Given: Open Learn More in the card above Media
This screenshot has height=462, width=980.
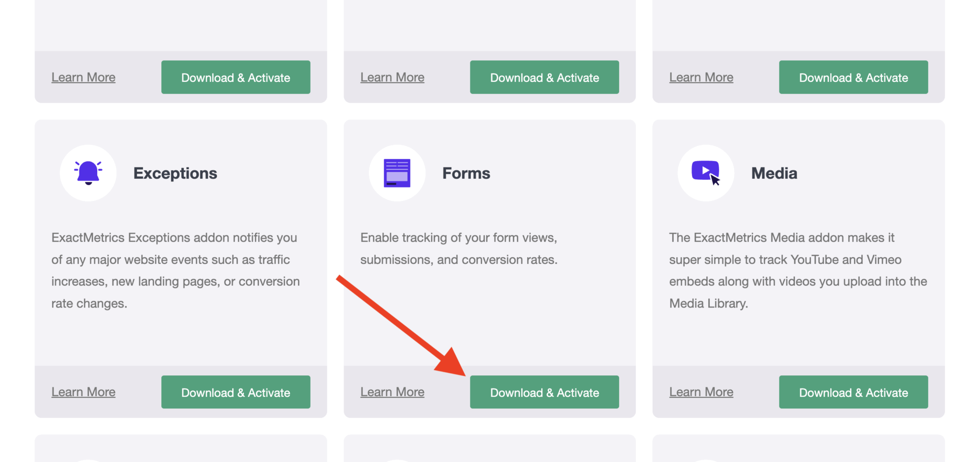Looking at the screenshot, I should (701, 77).
